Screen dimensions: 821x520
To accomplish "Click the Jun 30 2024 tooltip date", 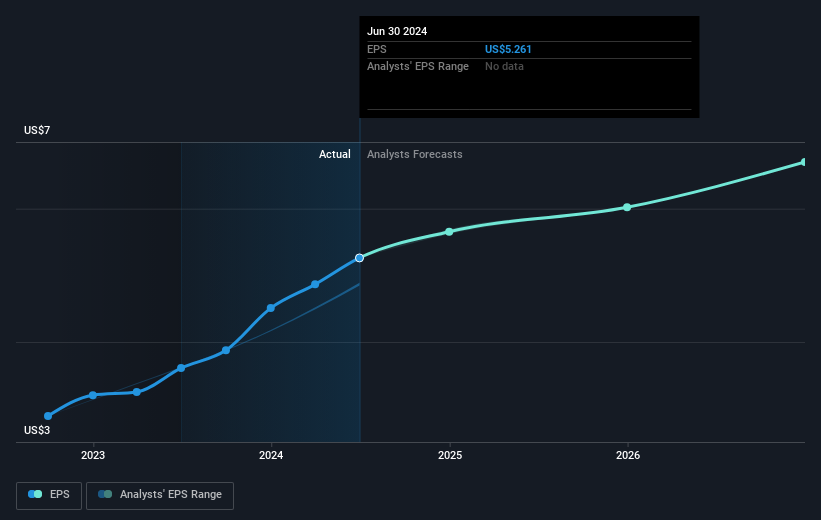I will (397, 31).
